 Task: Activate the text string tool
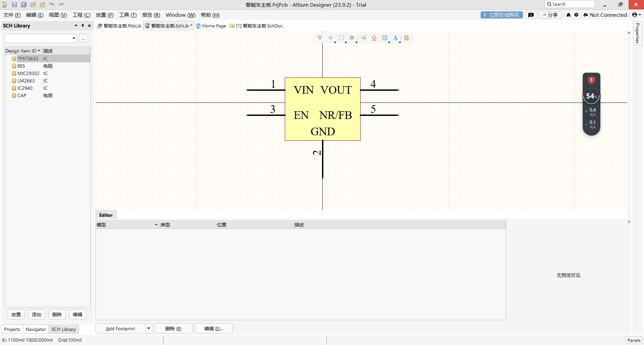395,38
